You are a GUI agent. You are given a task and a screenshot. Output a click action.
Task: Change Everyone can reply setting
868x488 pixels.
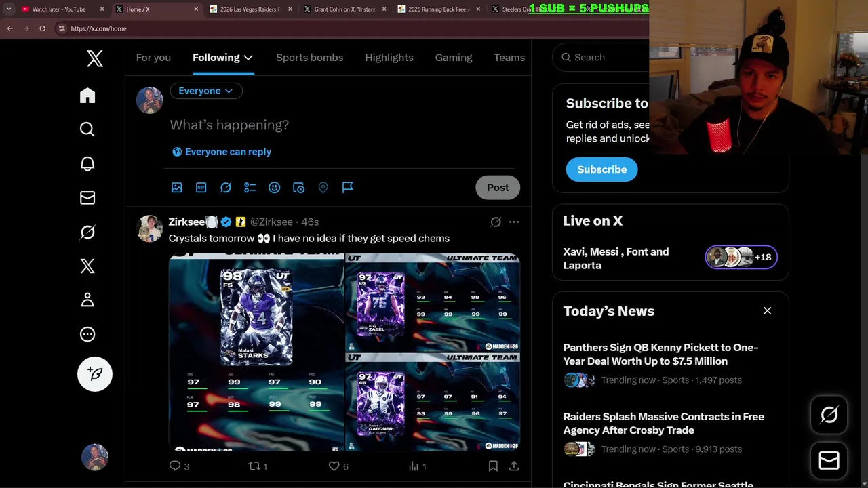coord(222,152)
